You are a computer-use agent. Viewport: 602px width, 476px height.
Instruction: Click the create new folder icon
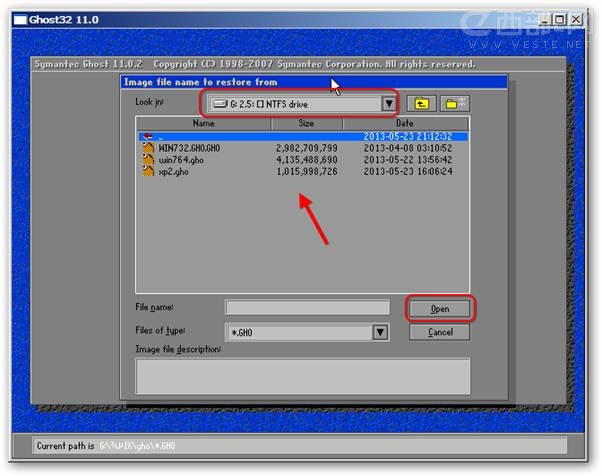[x=455, y=103]
